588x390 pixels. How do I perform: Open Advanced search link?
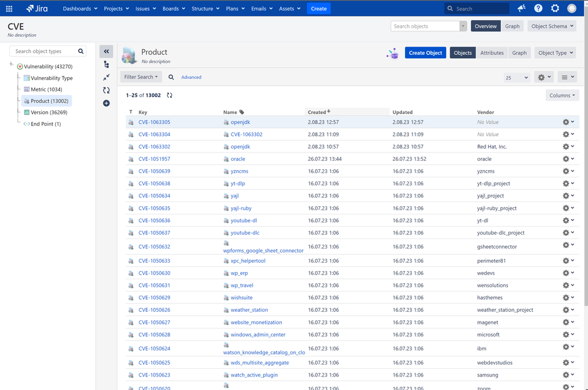(191, 77)
